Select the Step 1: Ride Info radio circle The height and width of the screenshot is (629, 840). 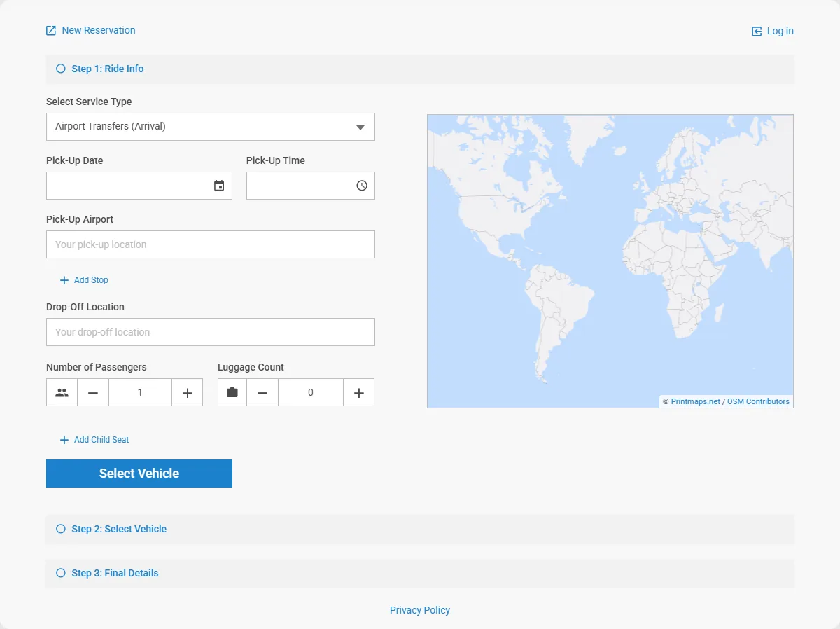point(61,69)
